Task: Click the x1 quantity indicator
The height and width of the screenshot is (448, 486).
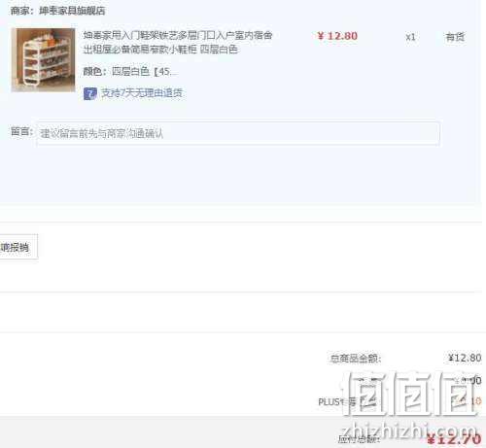Action: 410,37
